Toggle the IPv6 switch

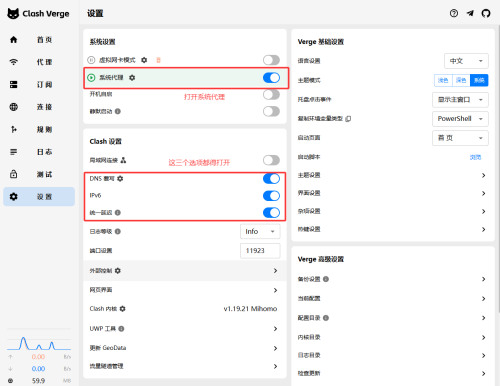pos(271,196)
